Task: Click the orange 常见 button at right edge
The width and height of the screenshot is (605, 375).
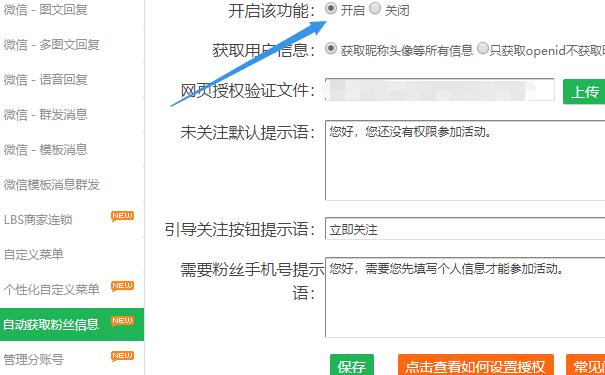Action: click(x=585, y=365)
